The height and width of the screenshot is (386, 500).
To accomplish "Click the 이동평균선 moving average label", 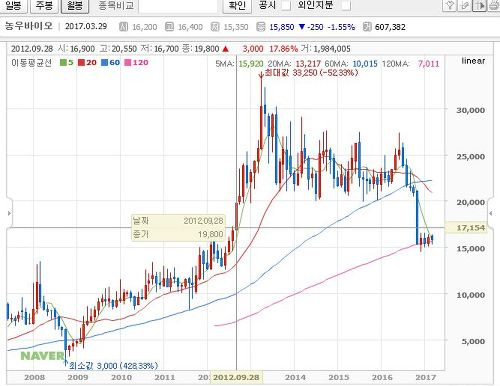I will click(31, 63).
